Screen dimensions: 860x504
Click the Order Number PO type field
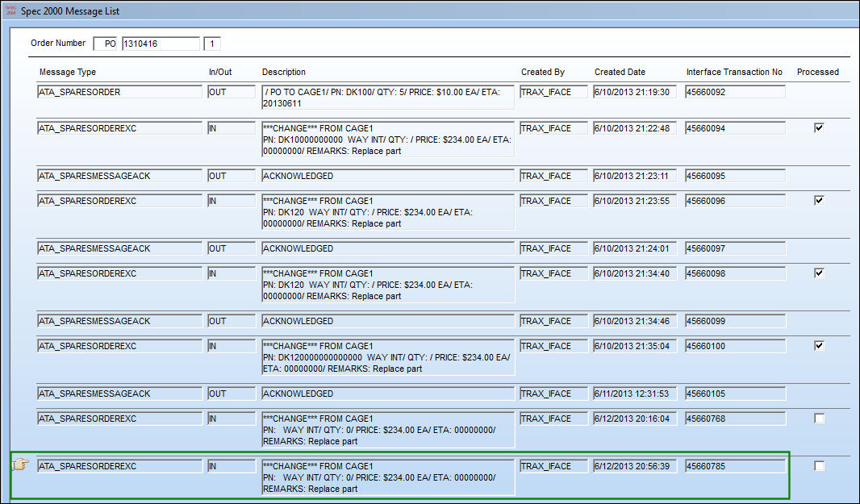105,44
